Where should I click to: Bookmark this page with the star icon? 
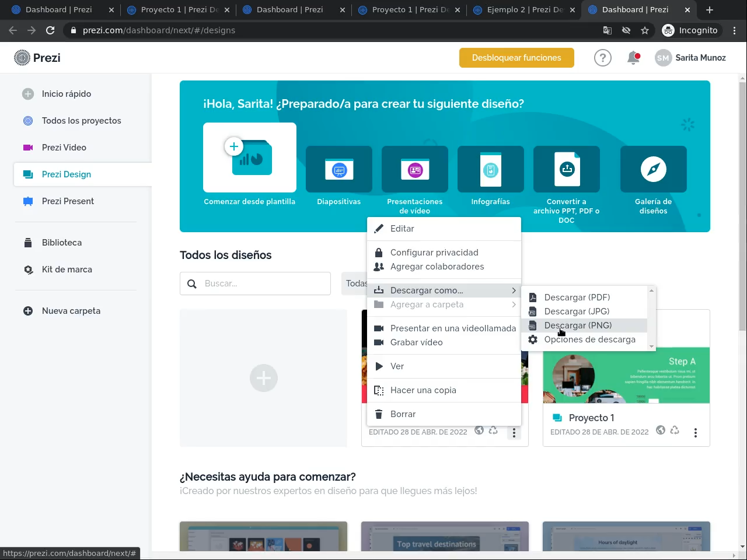pyautogui.click(x=645, y=30)
